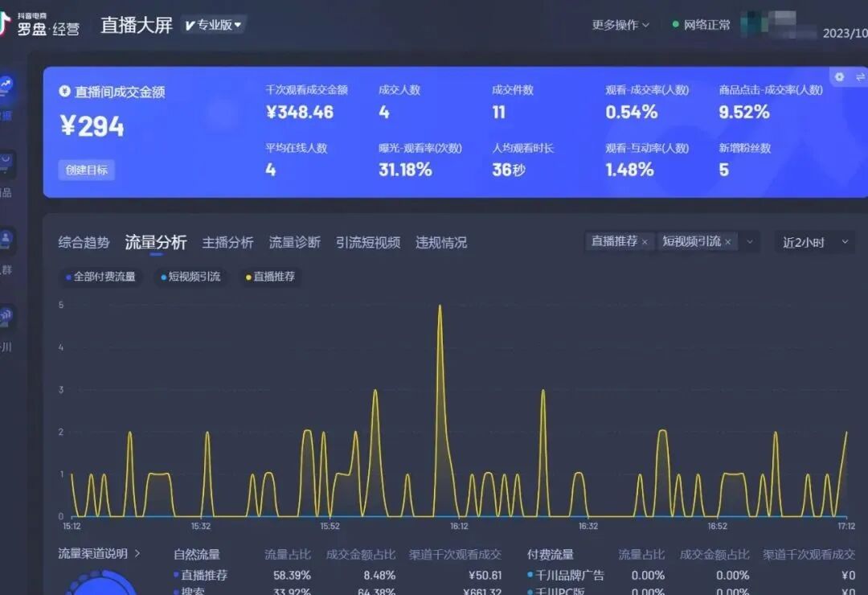Click the Douyin logo at top left
868x595 pixels.
[x=5, y=23]
